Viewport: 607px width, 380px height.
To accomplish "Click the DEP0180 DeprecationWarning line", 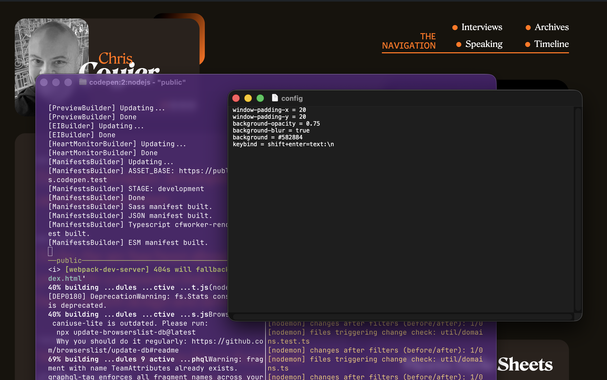I will [138, 296].
